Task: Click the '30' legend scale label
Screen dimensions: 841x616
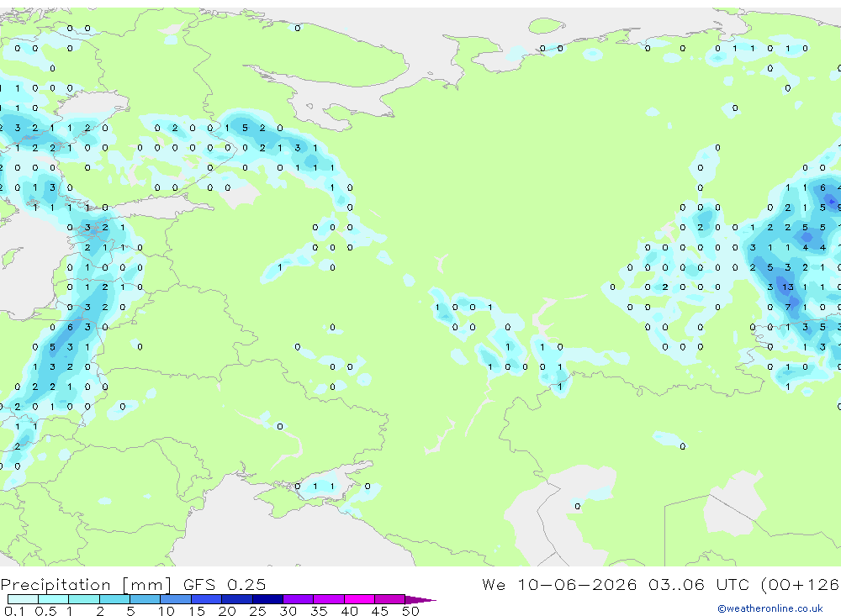Action: click(288, 611)
